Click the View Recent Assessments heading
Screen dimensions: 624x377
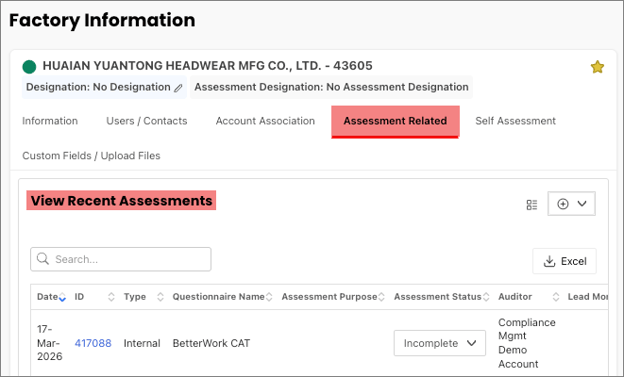121,201
